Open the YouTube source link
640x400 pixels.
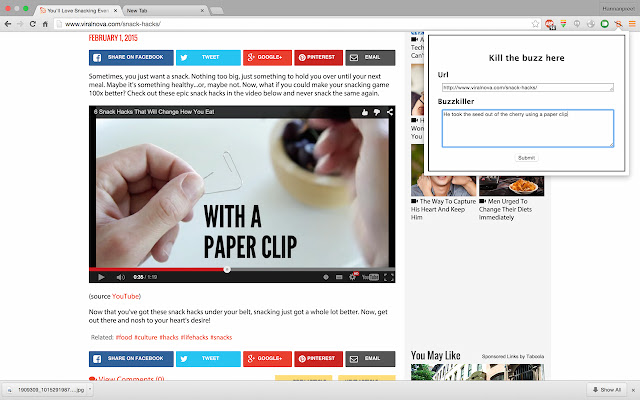(x=125, y=296)
